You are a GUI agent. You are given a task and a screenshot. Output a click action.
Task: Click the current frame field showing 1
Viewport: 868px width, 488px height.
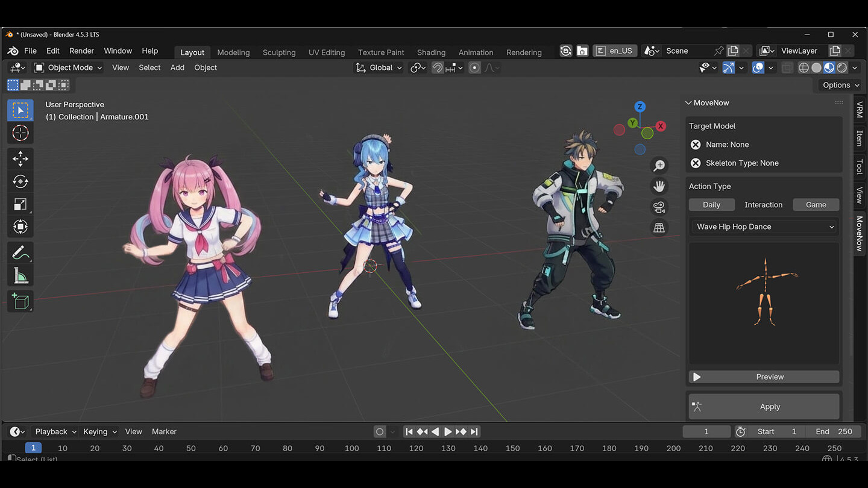point(706,431)
